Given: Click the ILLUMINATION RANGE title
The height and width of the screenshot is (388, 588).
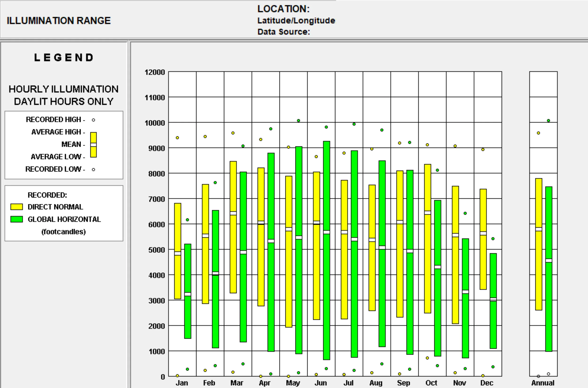Looking at the screenshot, I should point(59,20).
